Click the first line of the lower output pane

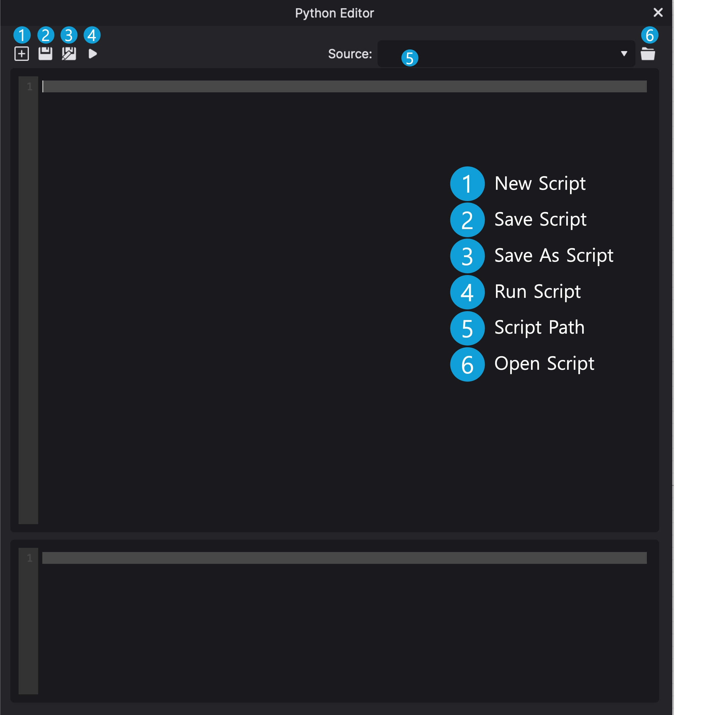[338, 558]
